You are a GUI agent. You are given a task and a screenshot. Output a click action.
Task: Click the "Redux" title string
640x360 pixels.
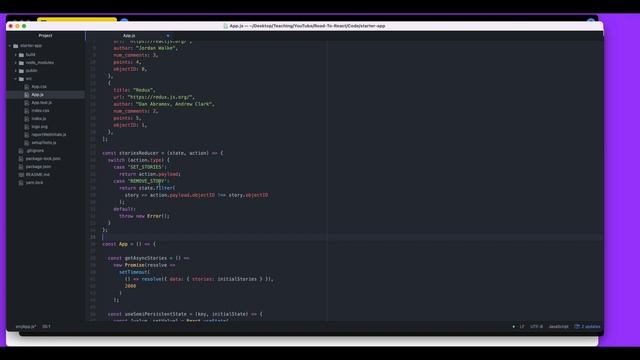point(143,90)
